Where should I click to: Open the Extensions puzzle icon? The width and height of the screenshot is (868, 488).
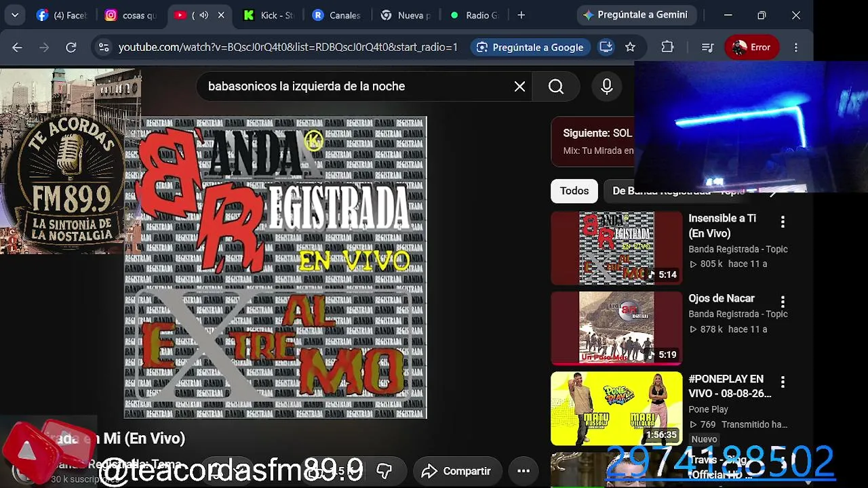coord(668,47)
